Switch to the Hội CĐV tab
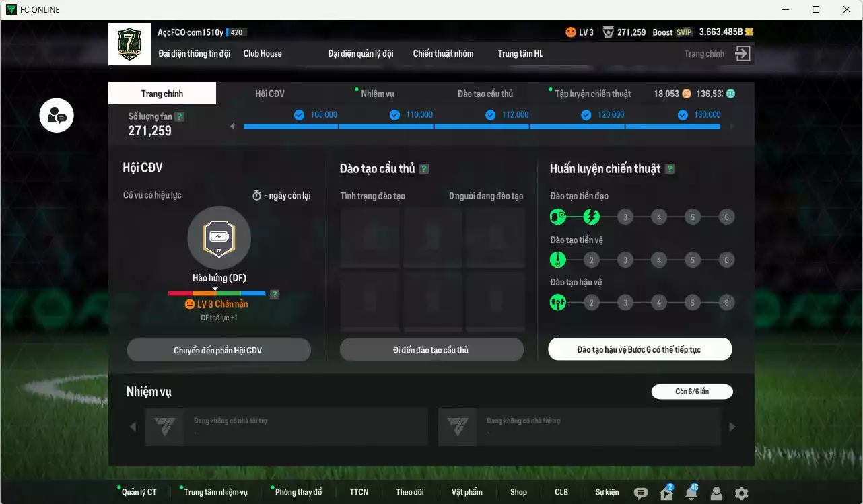The height and width of the screenshot is (504, 863). pos(269,94)
